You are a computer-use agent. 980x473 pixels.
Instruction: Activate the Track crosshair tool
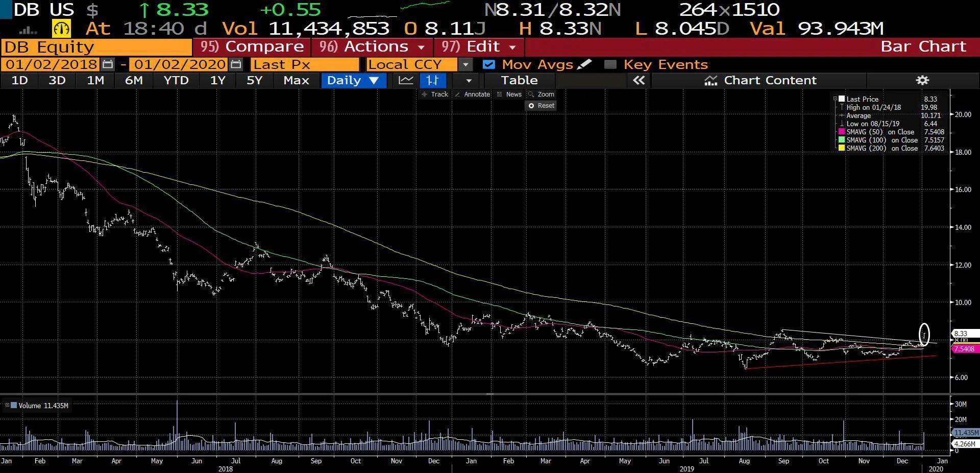point(435,94)
